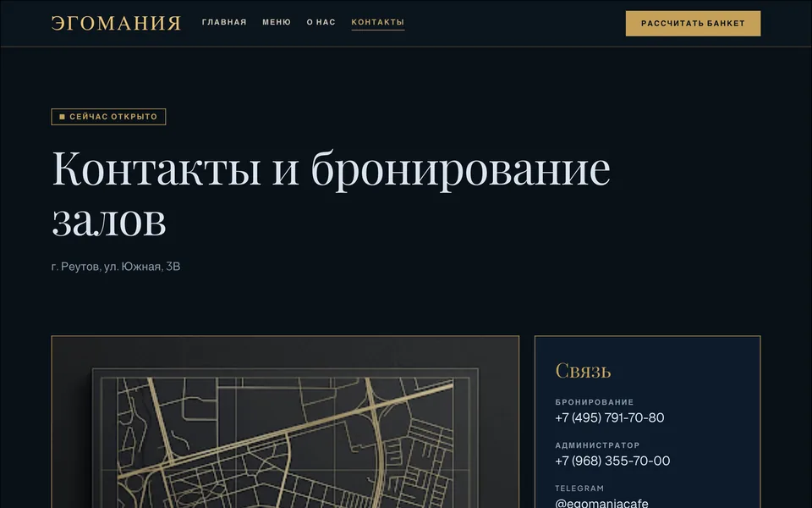Screen dimensions: 812x508
Task: Select the КОНТАКТЫ navigation item
Action: tap(377, 22)
